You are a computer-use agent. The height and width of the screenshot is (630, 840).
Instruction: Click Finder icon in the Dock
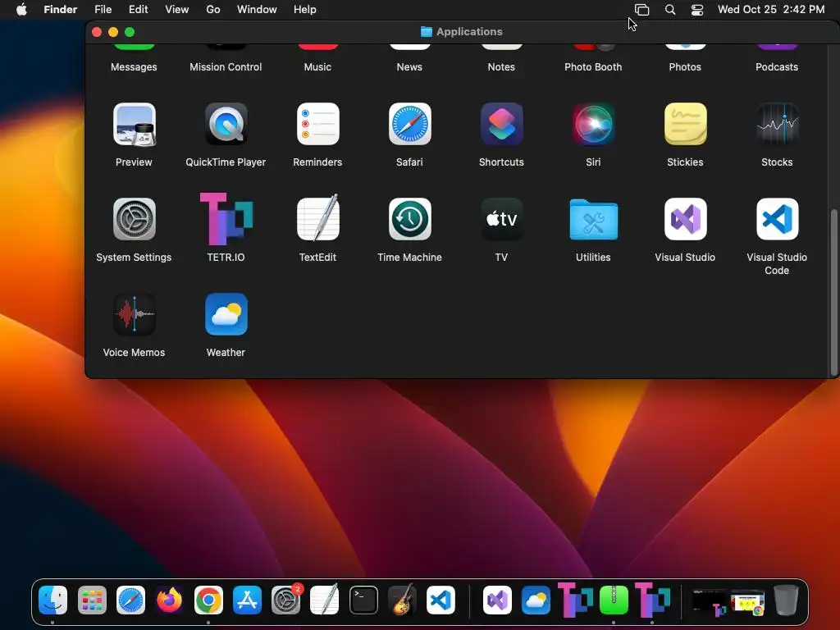coord(52,600)
